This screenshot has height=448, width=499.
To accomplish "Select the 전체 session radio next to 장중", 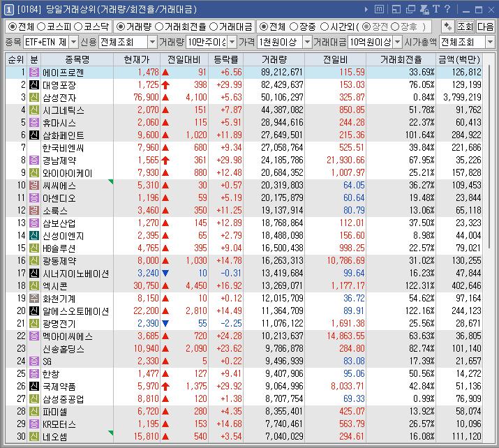I will tap(264, 27).
